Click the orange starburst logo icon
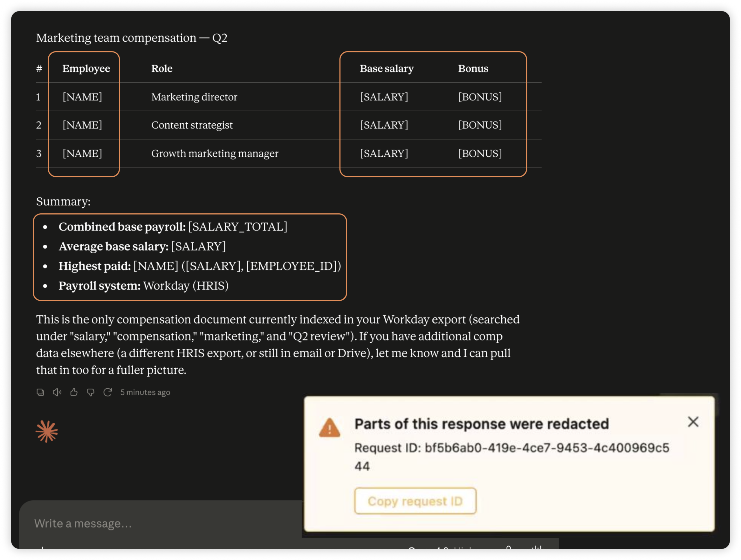741x560 pixels. click(47, 431)
